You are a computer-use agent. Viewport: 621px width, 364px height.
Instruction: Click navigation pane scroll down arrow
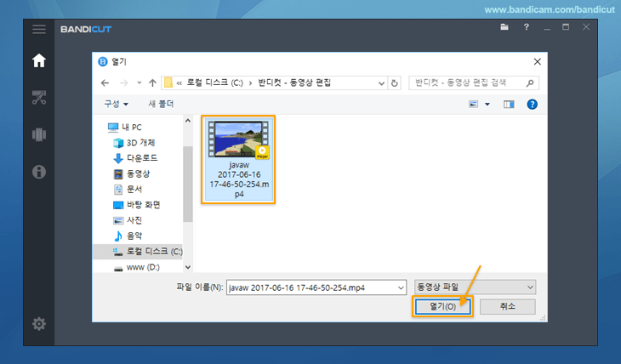click(188, 267)
